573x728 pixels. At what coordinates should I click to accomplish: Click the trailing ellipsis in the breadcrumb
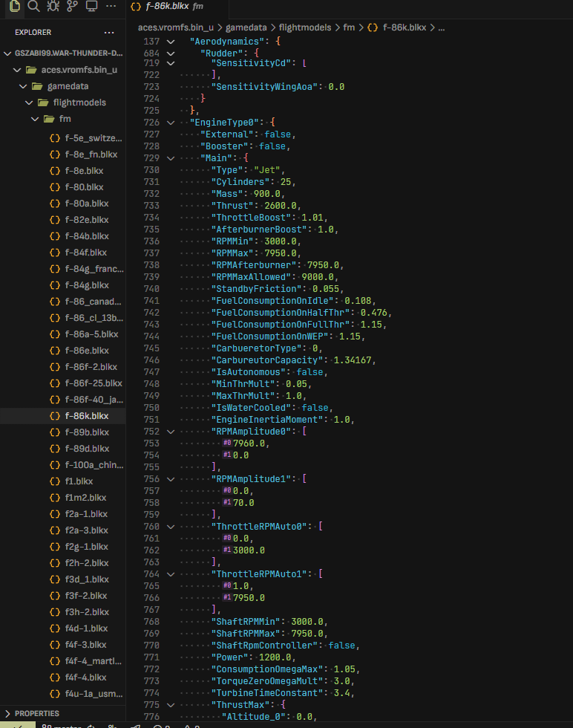441,27
